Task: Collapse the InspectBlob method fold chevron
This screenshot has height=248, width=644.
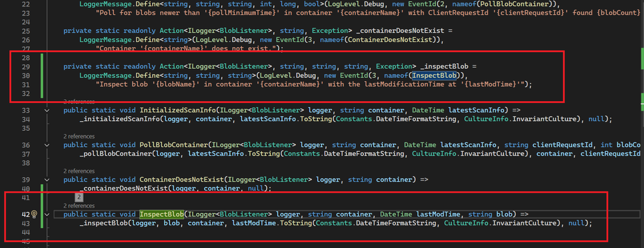Action: (x=47, y=214)
